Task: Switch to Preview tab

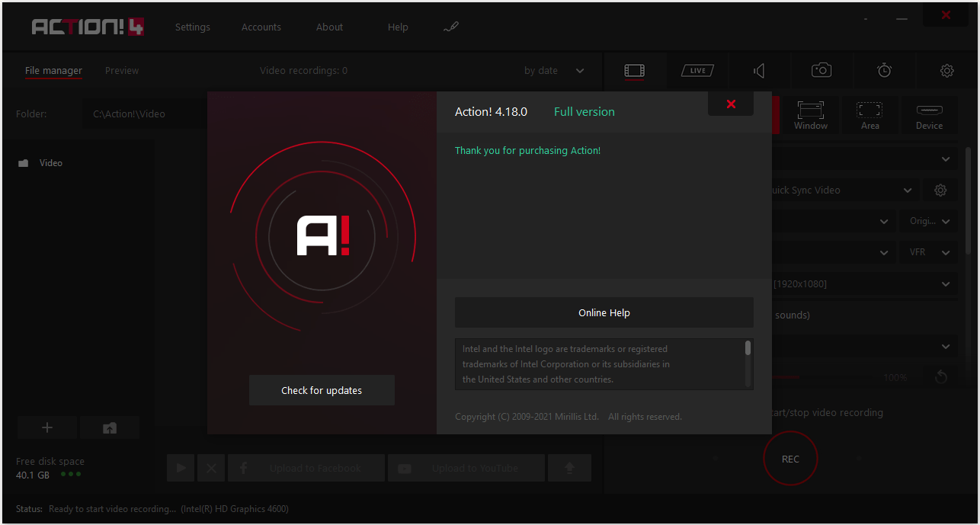Action: pos(122,70)
